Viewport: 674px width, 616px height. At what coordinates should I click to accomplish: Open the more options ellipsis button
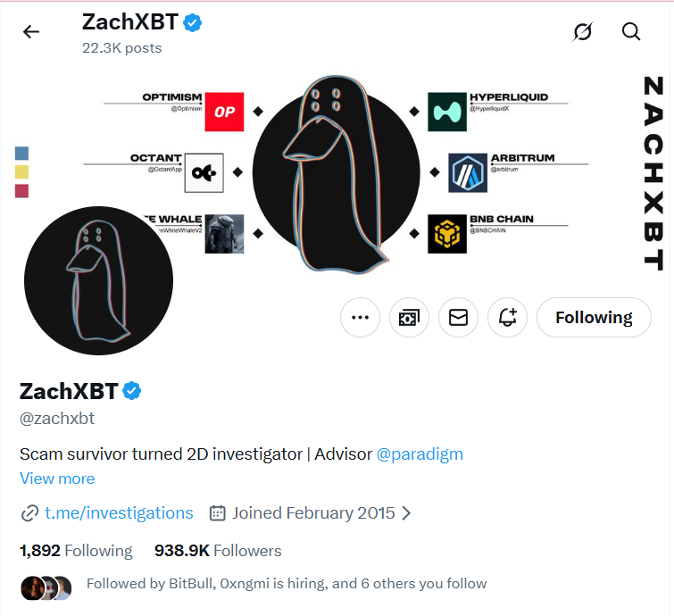coord(360,318)
